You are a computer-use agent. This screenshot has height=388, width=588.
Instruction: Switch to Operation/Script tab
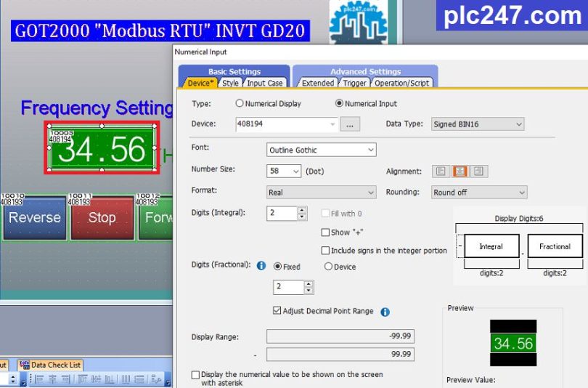401,83
